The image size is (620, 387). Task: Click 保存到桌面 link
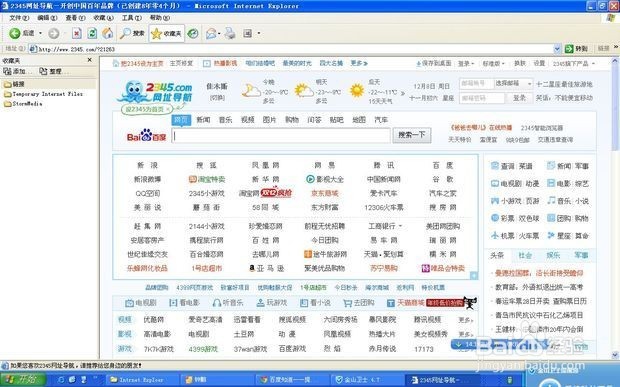[433, 63]
